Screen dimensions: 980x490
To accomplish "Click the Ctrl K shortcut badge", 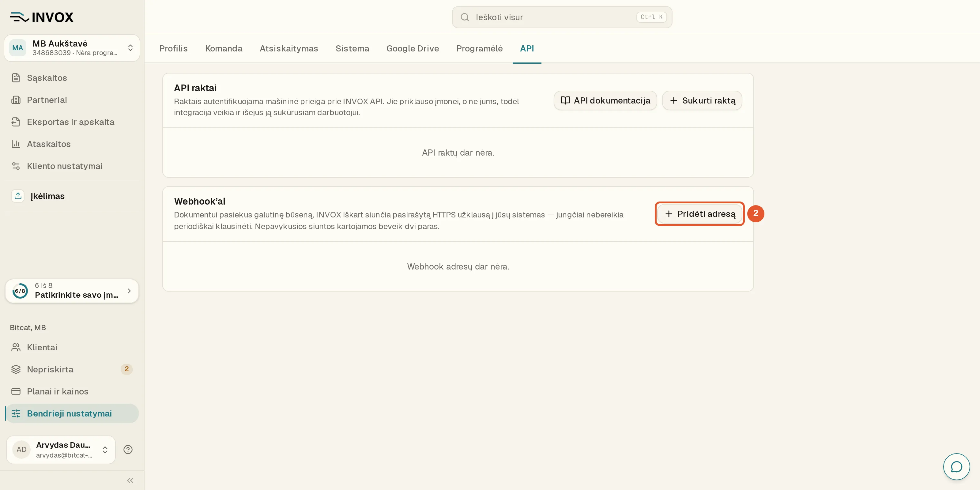I will point(651,17).
